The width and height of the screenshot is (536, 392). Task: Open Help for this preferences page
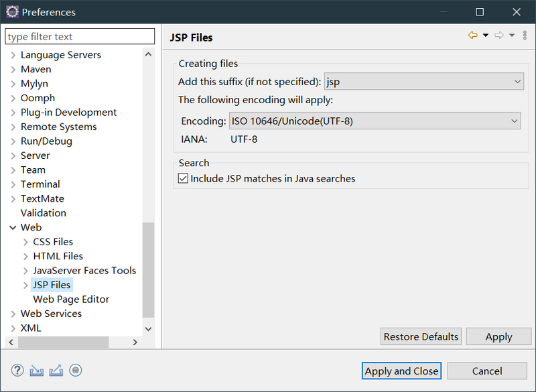point(17,369)
